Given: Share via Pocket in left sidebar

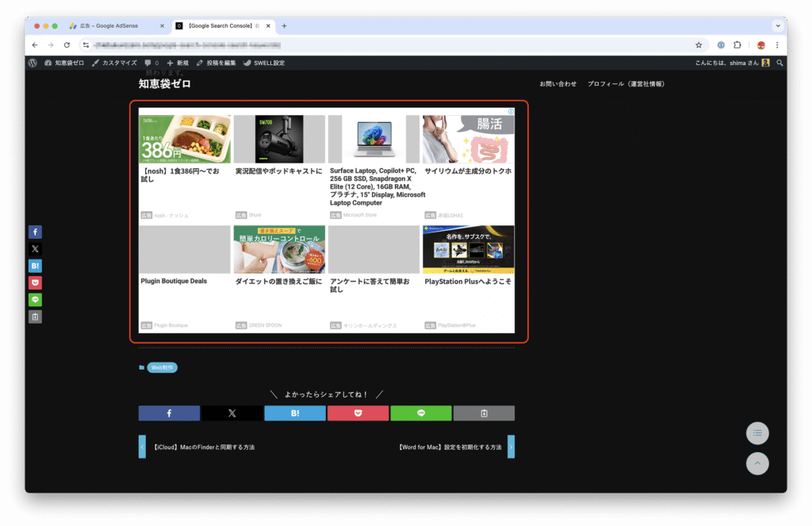Looking at the screenshot, I should pos(35,282).
